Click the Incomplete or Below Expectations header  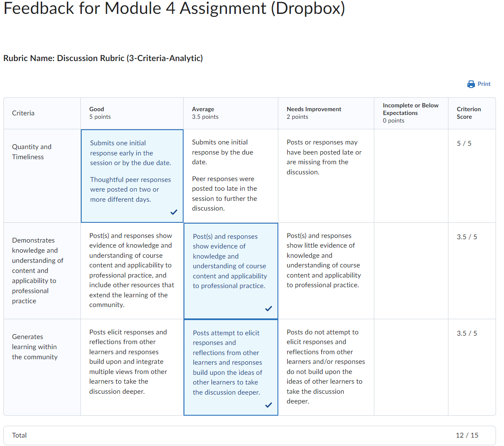pyautogui.click(x=411, y=113)
